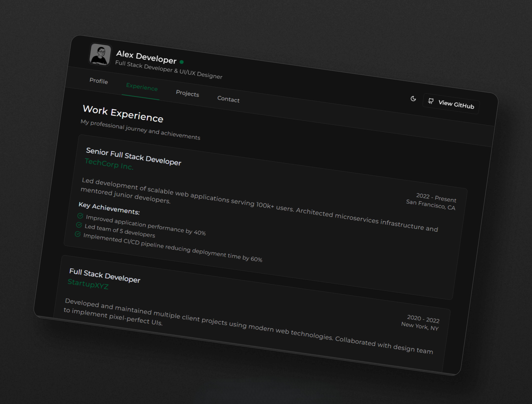
Task: Click check icon beside 'Implemented CI/CD pipeline'
Action: 78,234
